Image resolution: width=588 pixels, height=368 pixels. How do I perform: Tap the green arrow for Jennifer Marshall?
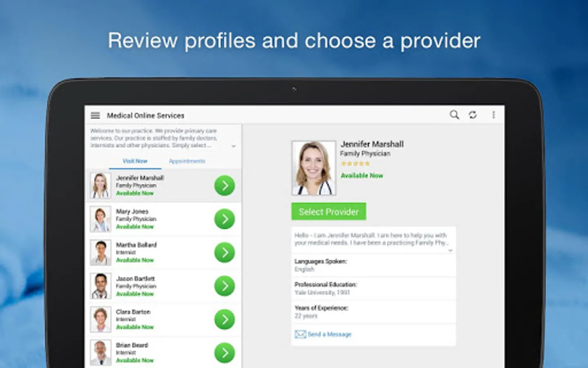click(225, 186)
